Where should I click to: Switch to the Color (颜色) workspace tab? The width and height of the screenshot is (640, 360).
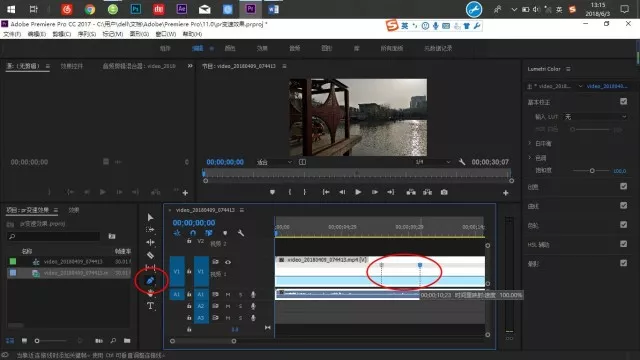[230, 48]
